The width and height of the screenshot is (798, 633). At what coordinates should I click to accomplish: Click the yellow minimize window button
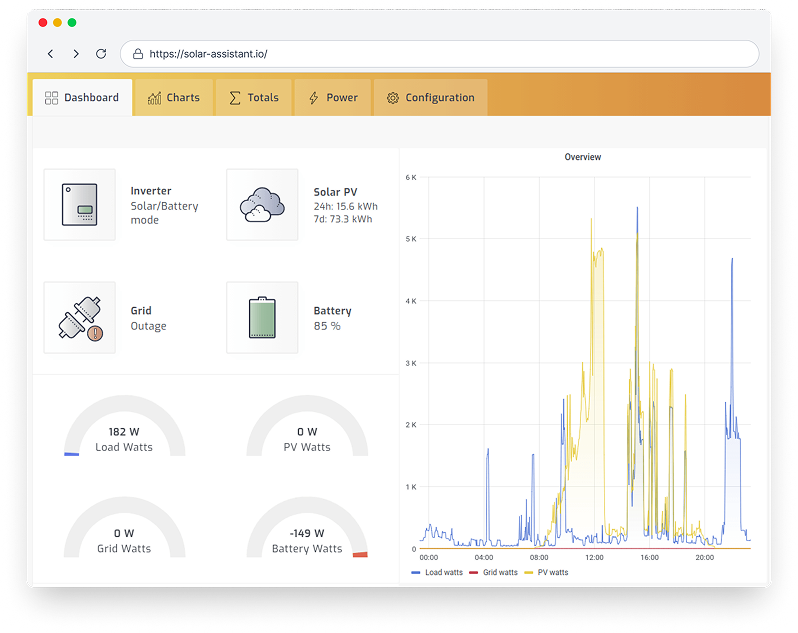coord(58,22)
